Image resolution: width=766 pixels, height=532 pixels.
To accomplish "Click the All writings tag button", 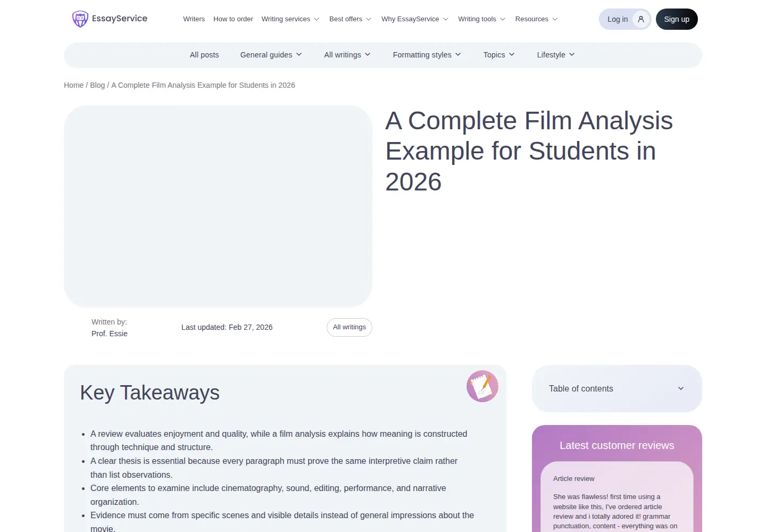I will coord(349,327).
